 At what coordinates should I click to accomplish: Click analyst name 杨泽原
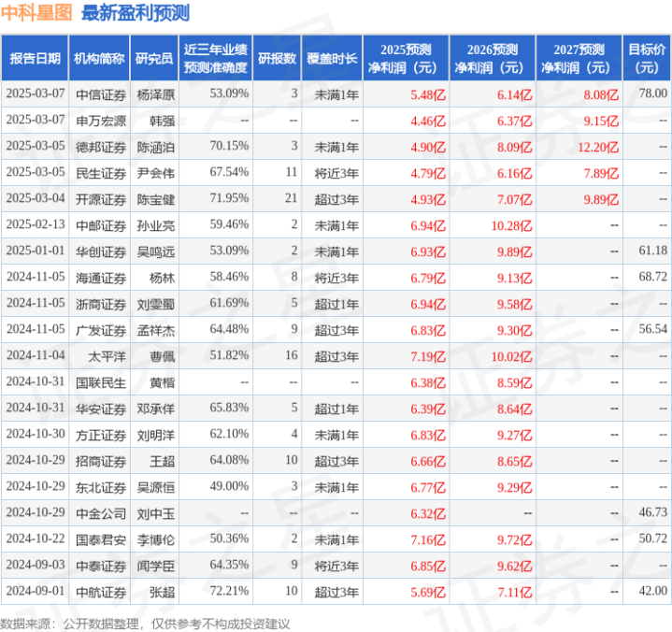click(x=155, y=94)
